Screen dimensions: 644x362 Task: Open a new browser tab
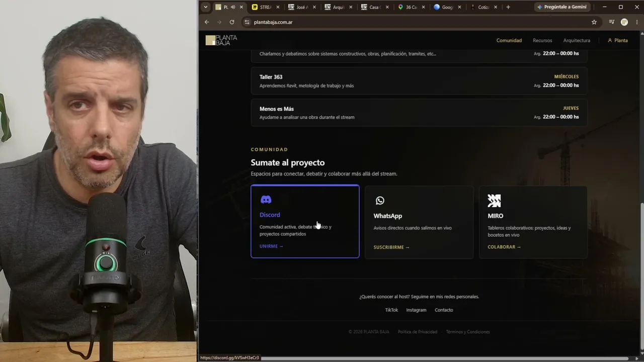508,7
